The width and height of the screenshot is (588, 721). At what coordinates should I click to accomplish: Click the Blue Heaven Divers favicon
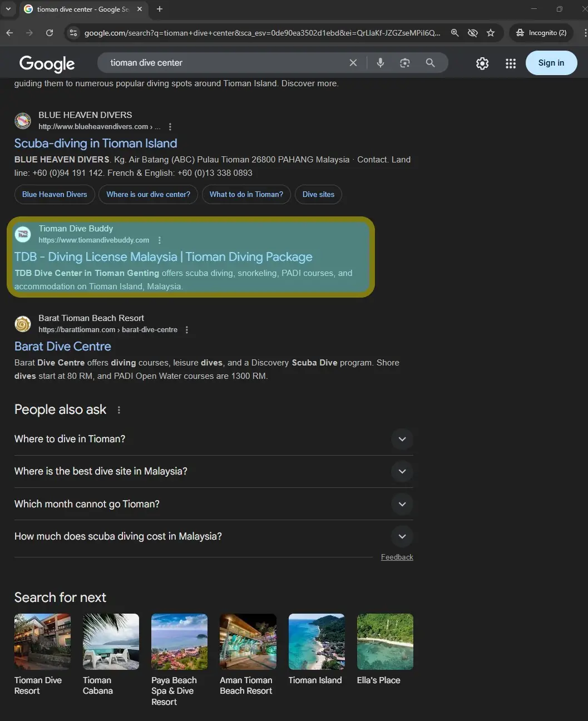23,120
